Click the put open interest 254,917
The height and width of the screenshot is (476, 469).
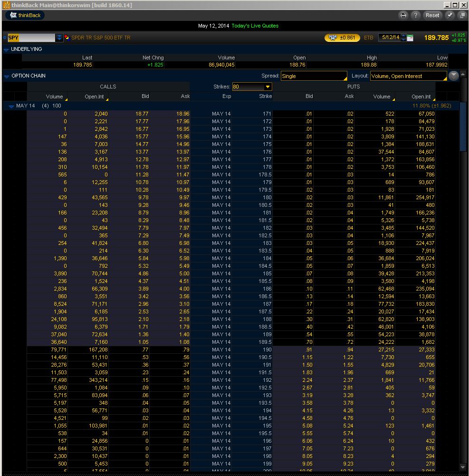point(425,198)
